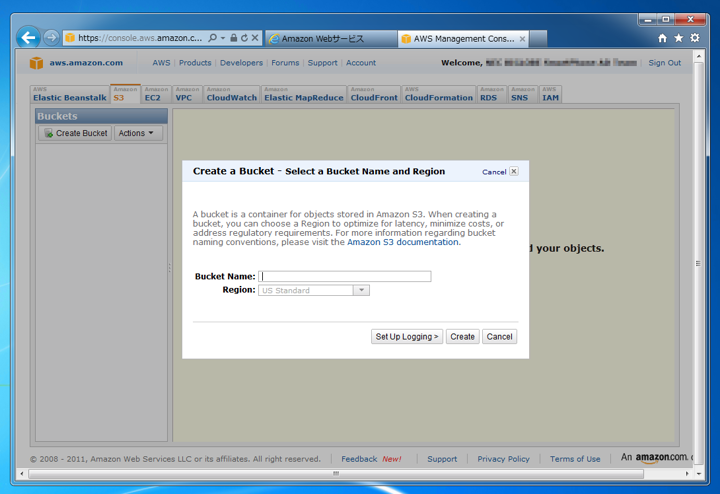720x494 pixels.
Task: Open the IAM service tab
Action: click(x=551, y=94)
